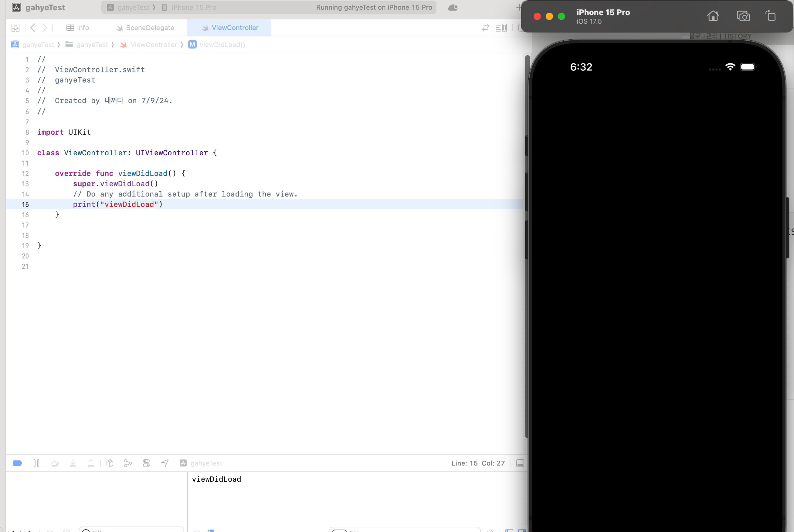Open the Debug View Hierarchy tool
Screen dimensions: 794x532
point(110,463)
